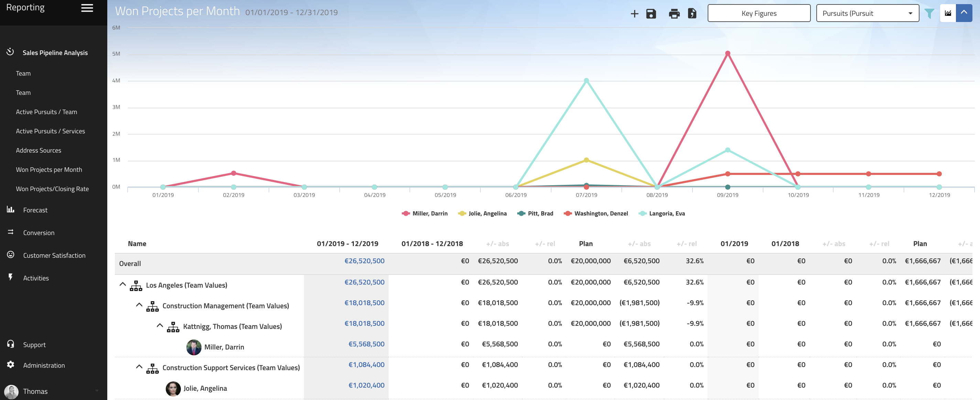
Task: Save the report with the floppy disk icon
Action: (x=651, y=14)
